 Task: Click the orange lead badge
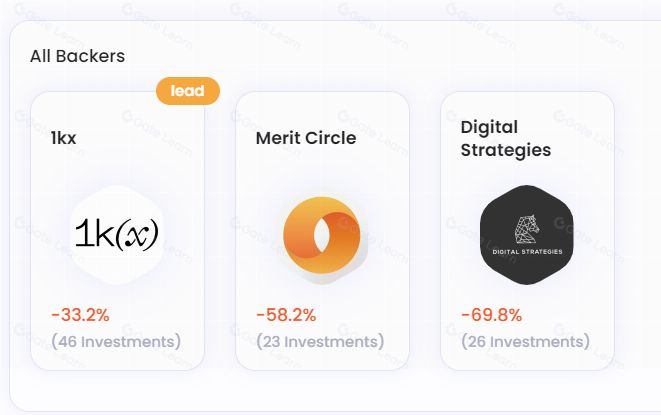tap(188, 91)
